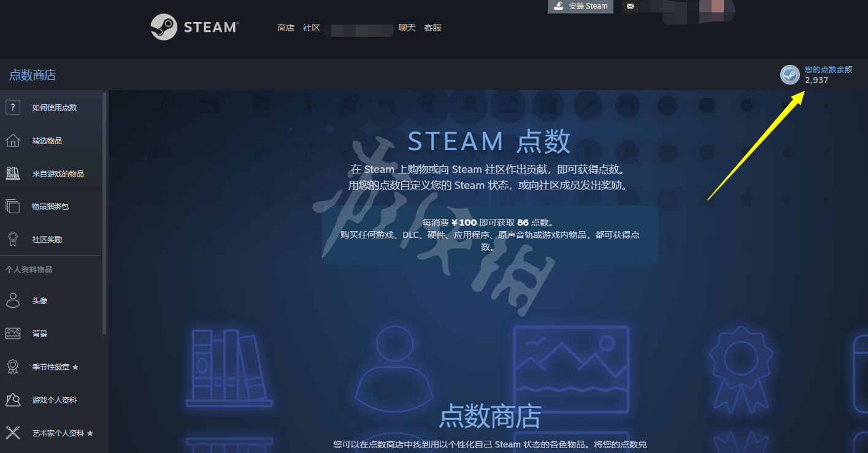Open the 社区 menu in header
This screenshot has height=453, width=868.
pyautogui.click(x=312, y=28)
